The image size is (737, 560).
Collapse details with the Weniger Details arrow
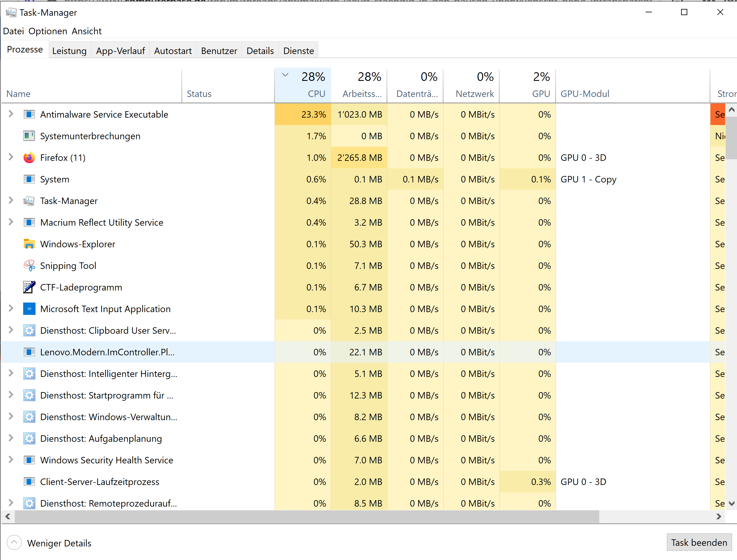[14, 542]
